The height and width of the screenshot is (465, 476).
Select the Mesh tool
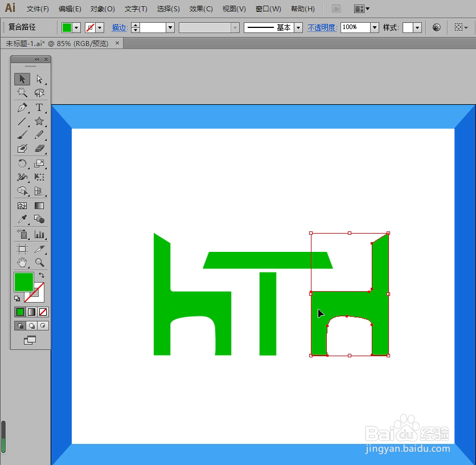click(22, 206)
